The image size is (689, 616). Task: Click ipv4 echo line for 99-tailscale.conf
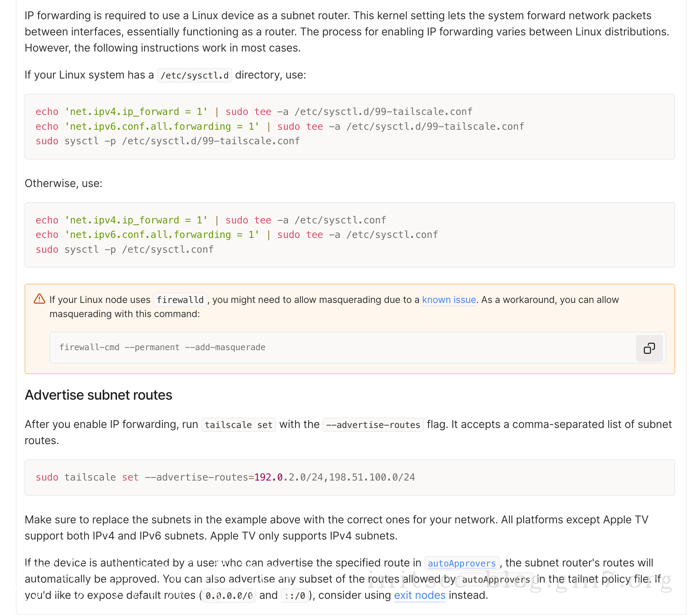pos(254,112)
